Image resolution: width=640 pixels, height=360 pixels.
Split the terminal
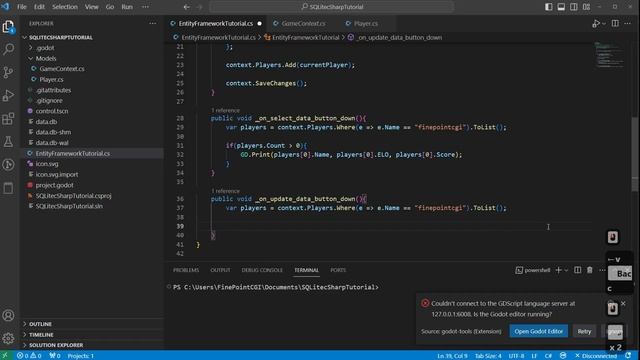(578, 270)
